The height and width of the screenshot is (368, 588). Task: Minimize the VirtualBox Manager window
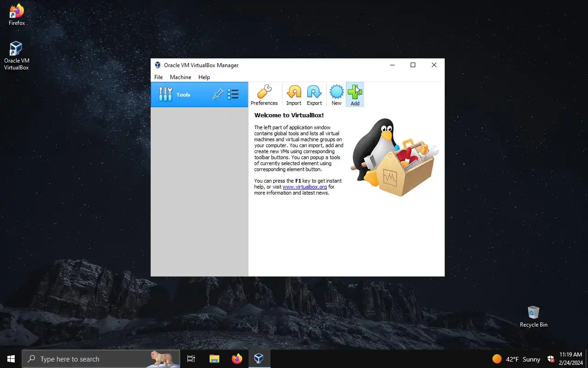coord(392,65)
